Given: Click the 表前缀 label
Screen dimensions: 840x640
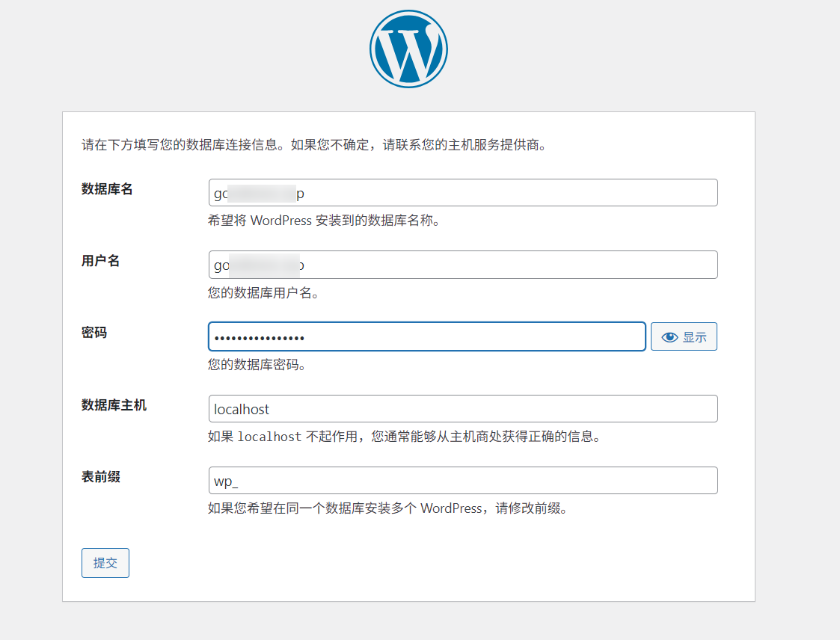Looking at the screenshot, I should (x=100, y=477).
